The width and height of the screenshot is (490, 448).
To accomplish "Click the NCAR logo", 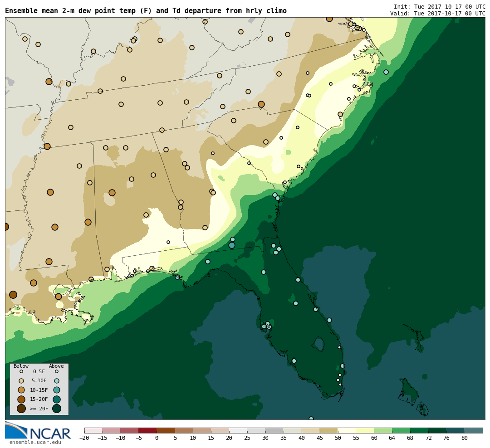I will (38, 430).
